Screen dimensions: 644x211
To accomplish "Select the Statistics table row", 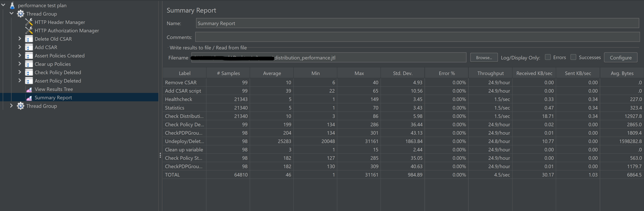I will point(403,108).
